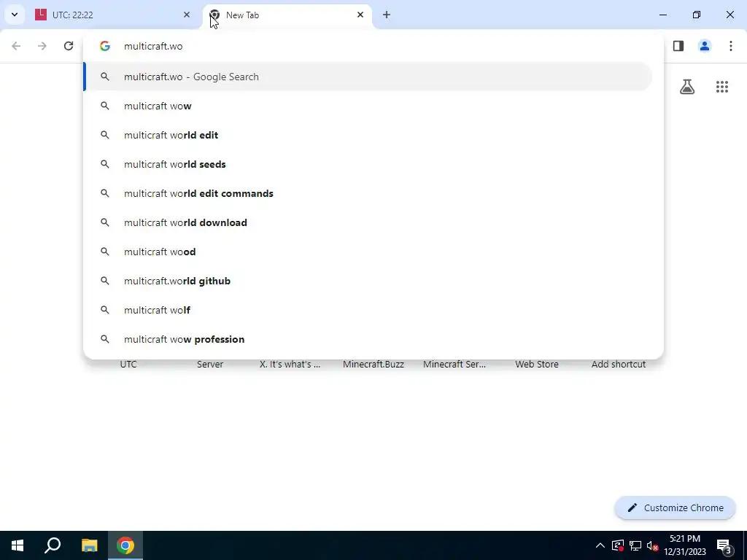Open the network status tray icon
747x560 pixels.
click(x=635, y=545)
